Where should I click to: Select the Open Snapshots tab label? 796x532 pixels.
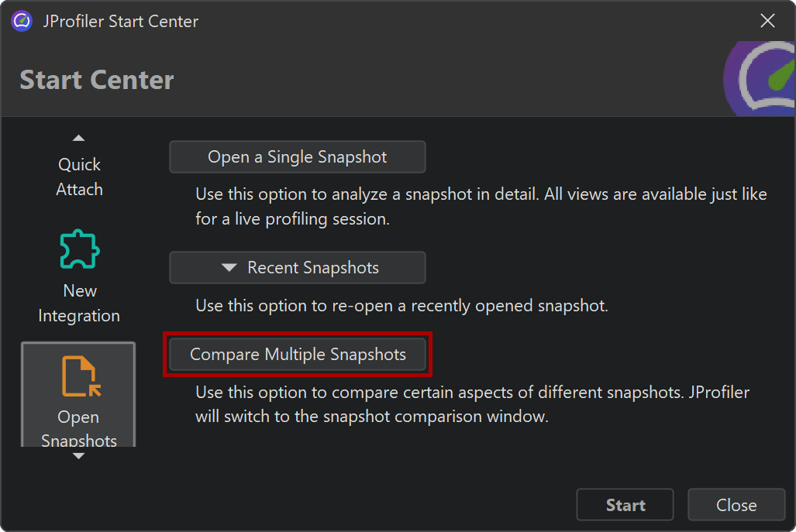(x=79, y=428)
